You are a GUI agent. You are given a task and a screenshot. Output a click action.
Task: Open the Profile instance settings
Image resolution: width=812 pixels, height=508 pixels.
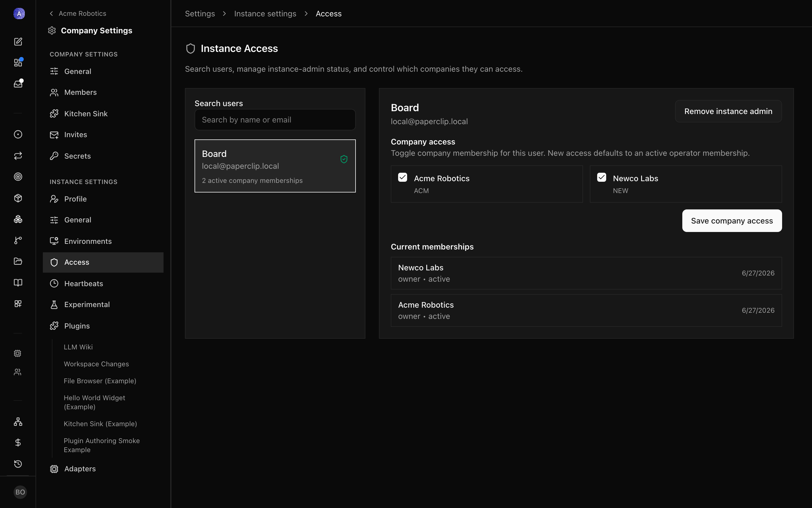tap(103, 199)
